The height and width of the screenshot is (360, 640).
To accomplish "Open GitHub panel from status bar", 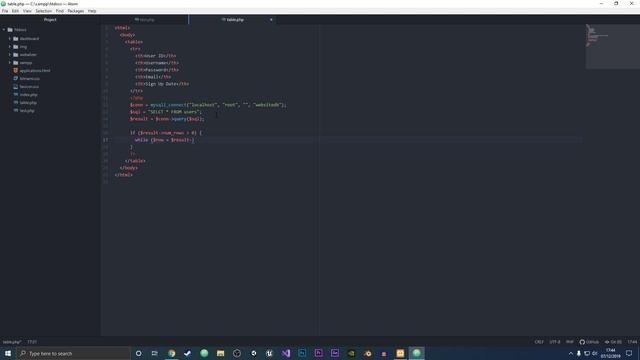I will pos(589,342).
